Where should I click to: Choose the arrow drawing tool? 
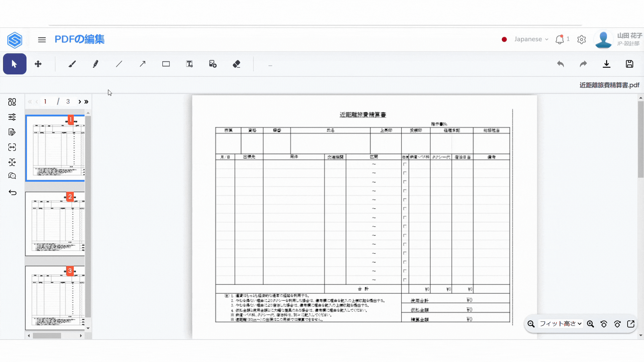143,64
